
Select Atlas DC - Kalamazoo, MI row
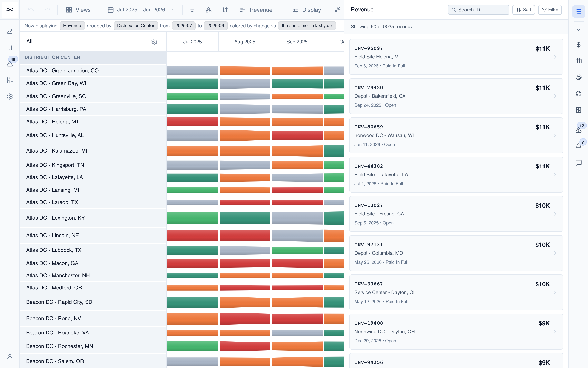tap(92, 151)
